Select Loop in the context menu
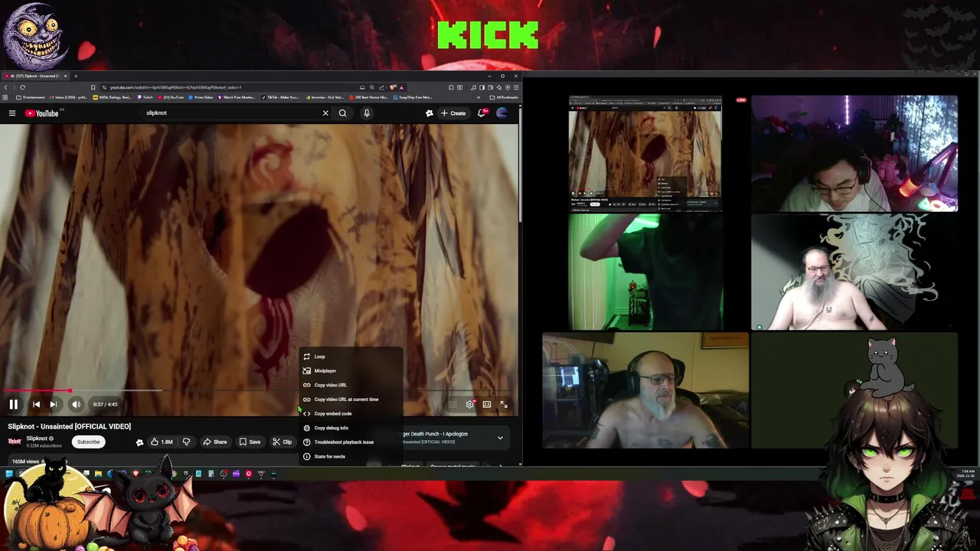 pos(351,357)
